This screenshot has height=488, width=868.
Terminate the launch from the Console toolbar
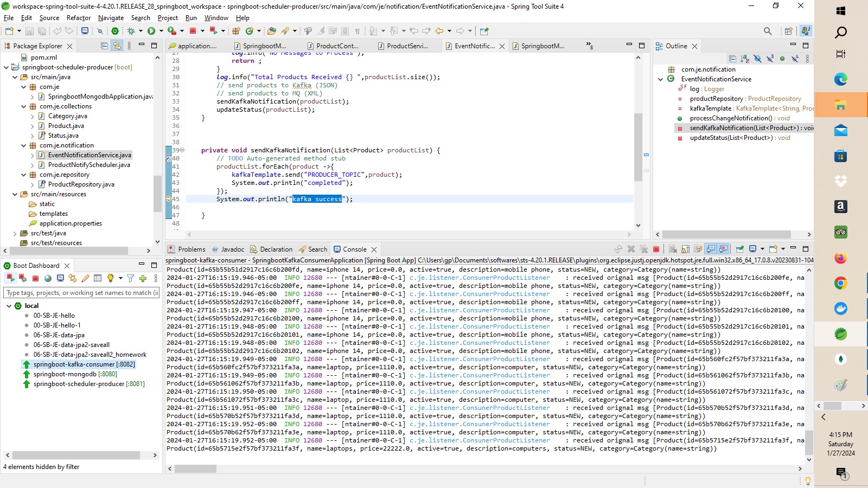point(656,249)
